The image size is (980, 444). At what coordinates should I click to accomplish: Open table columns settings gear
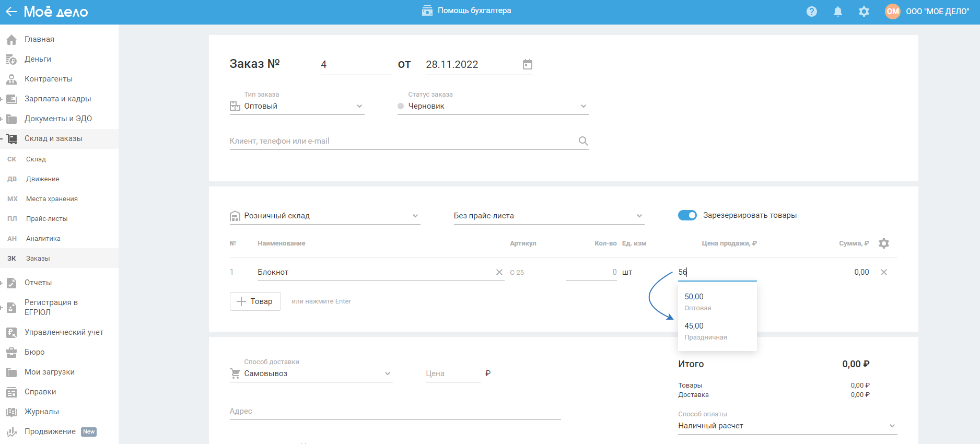883,243
